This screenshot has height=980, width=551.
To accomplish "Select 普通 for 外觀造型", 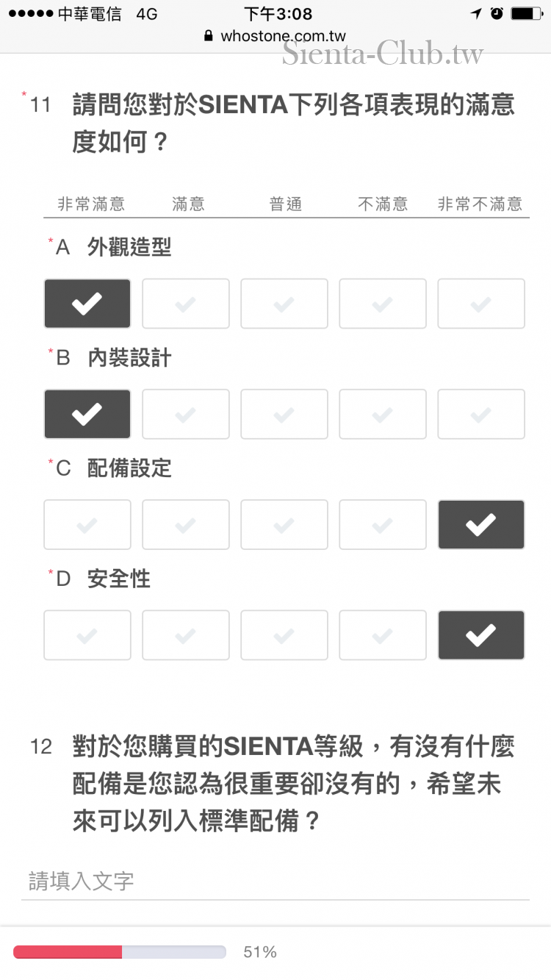I will point(284,304).
